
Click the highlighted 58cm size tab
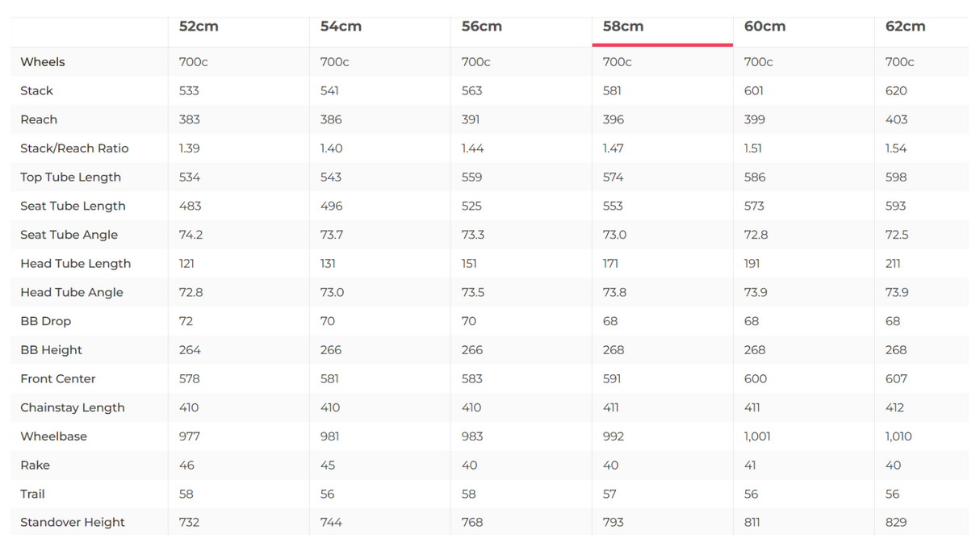623,27
